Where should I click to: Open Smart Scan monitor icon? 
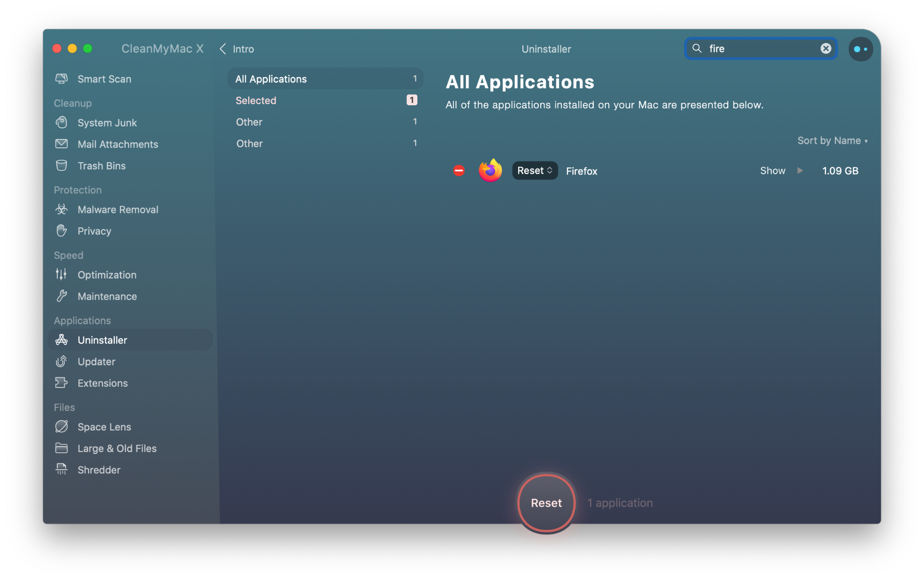(61, 79)
